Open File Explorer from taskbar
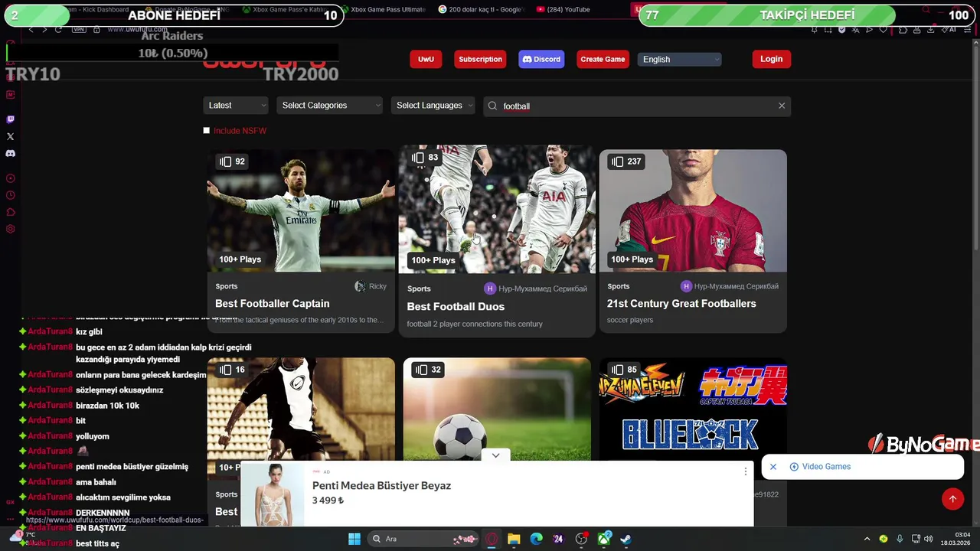The width and height of the screenshot is (980, 551). point(514,539)
